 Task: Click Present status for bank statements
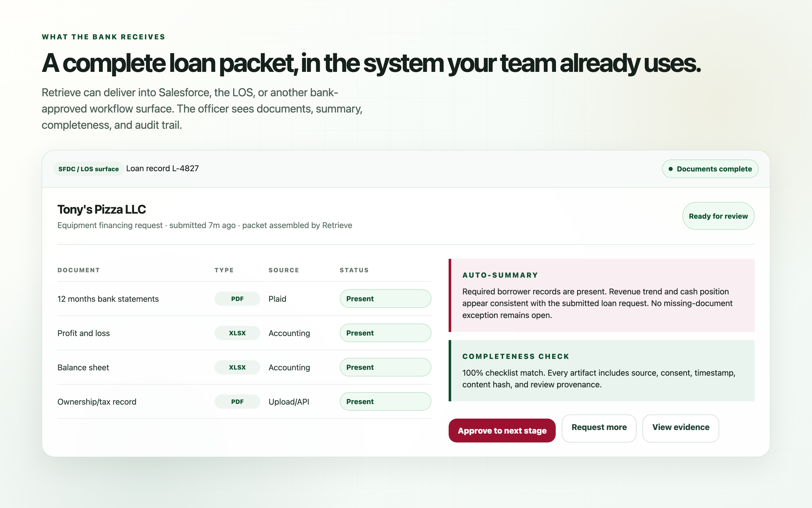pos(385,299)
